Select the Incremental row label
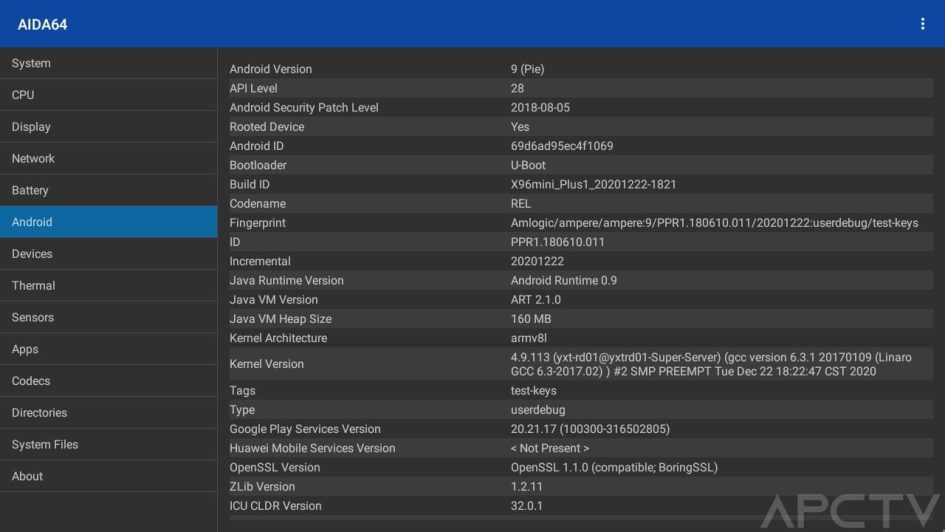Viewport: 945px width, 532px height. point(260,261)
